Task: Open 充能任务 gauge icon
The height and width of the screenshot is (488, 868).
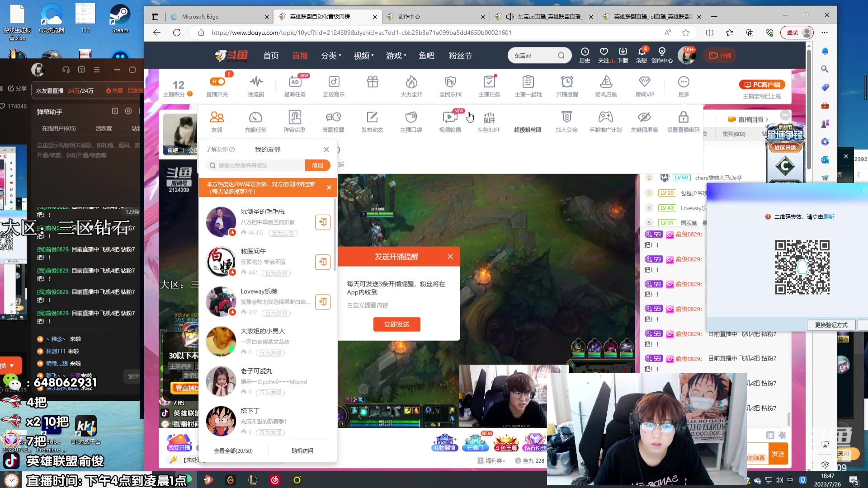Action: pyautogui.click(x=255, y=117)
